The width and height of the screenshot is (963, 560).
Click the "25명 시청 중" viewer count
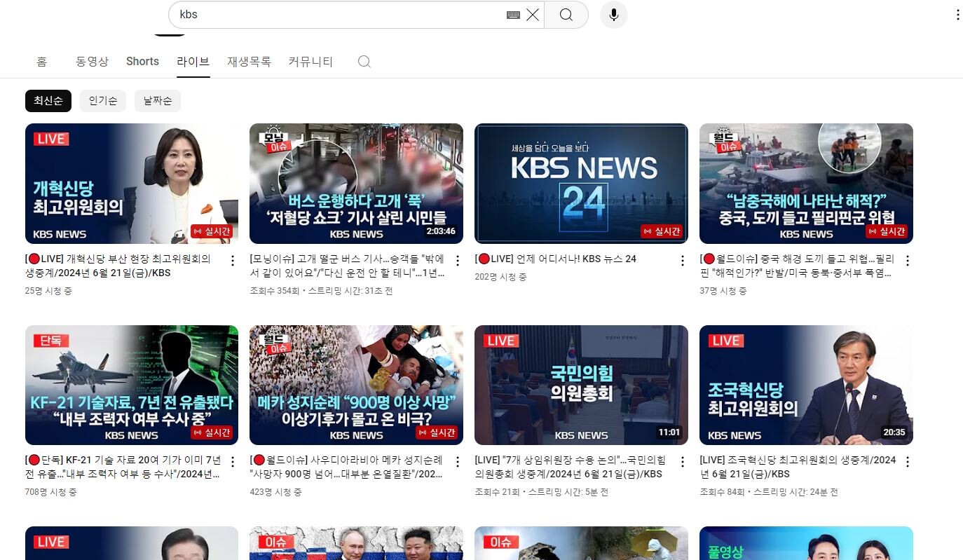48,291
